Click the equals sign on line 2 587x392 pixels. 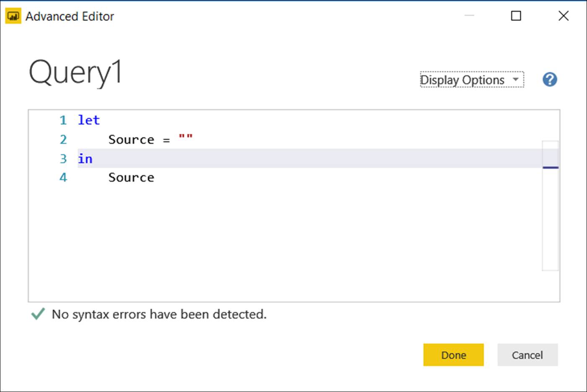[166, 140]
